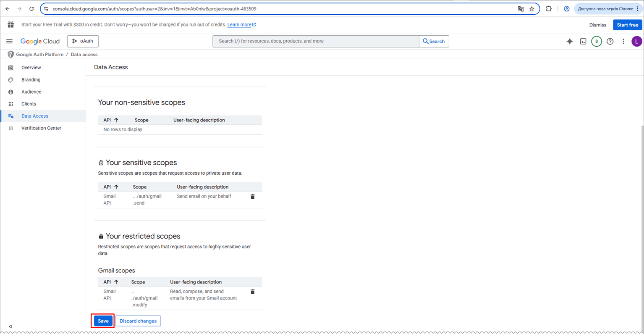
Task: Open console settings three-dot menu
Action: coord(623,41)
